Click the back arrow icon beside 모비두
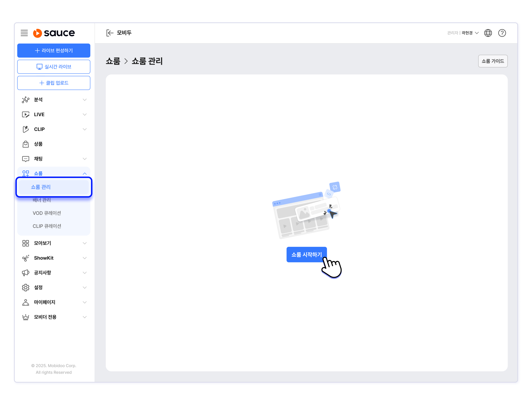This screenshot has width=532, height=405. click(x=110, y=33)
